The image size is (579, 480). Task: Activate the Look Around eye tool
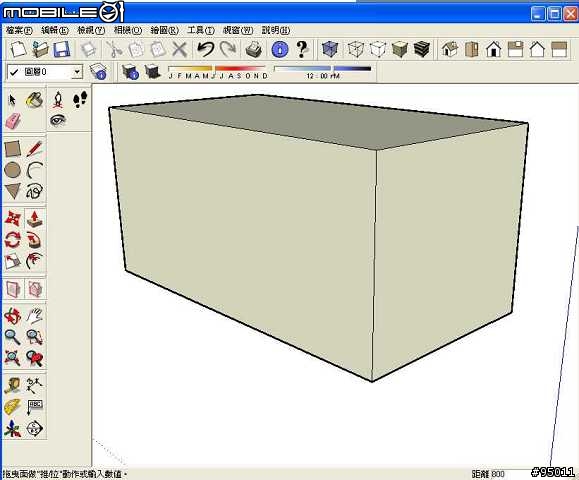58,120
